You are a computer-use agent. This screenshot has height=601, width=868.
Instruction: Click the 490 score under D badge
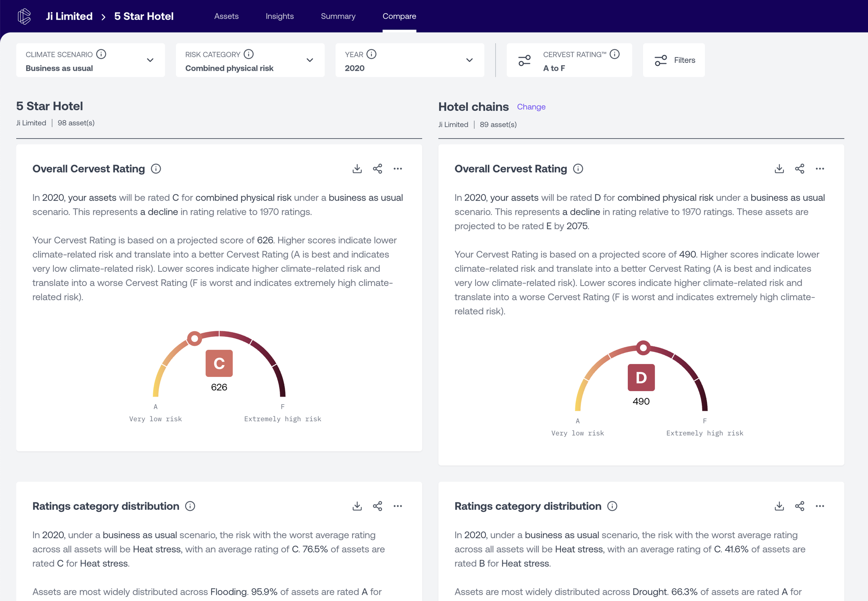tap(641, 401)
